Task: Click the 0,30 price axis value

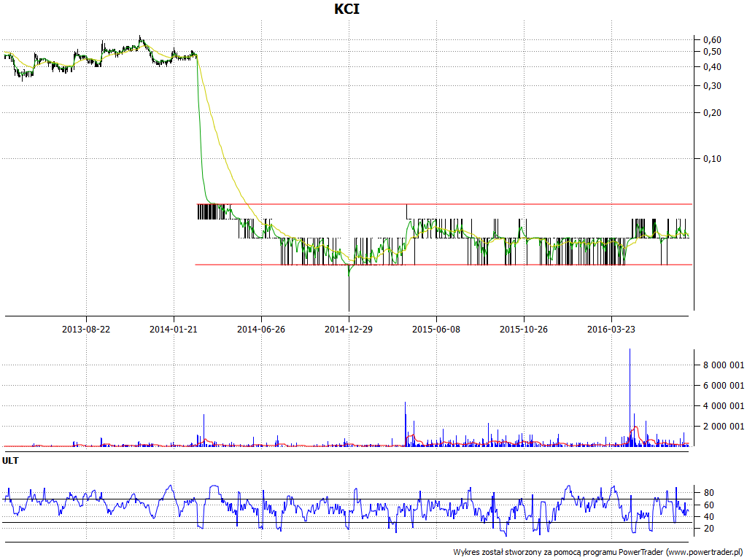Action: coord(712,86)
